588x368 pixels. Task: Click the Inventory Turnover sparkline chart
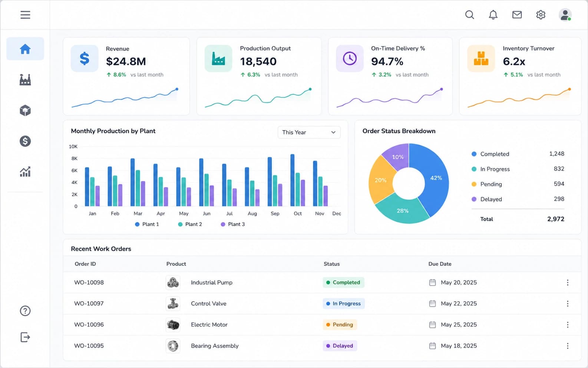pyautogui.click(x=519, y=98)
